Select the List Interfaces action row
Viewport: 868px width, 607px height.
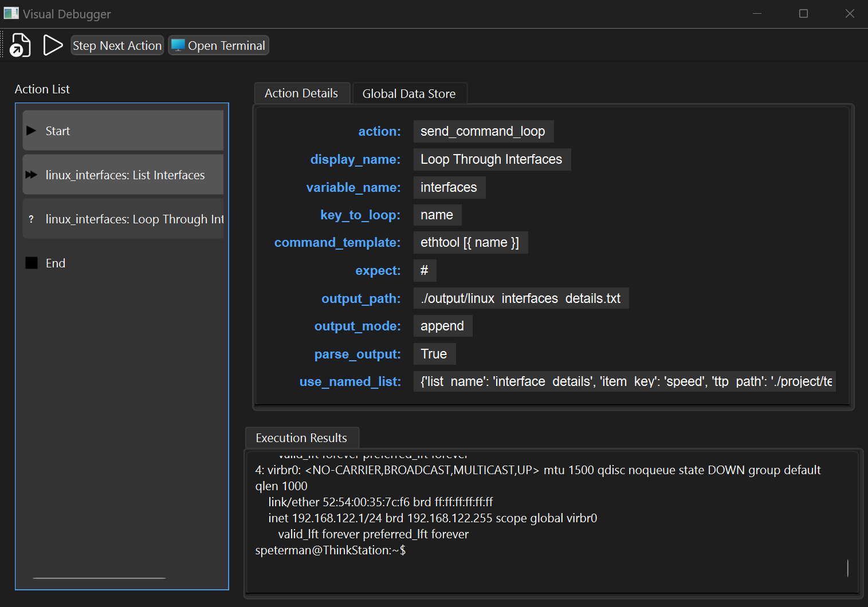[x=123, y=175]
